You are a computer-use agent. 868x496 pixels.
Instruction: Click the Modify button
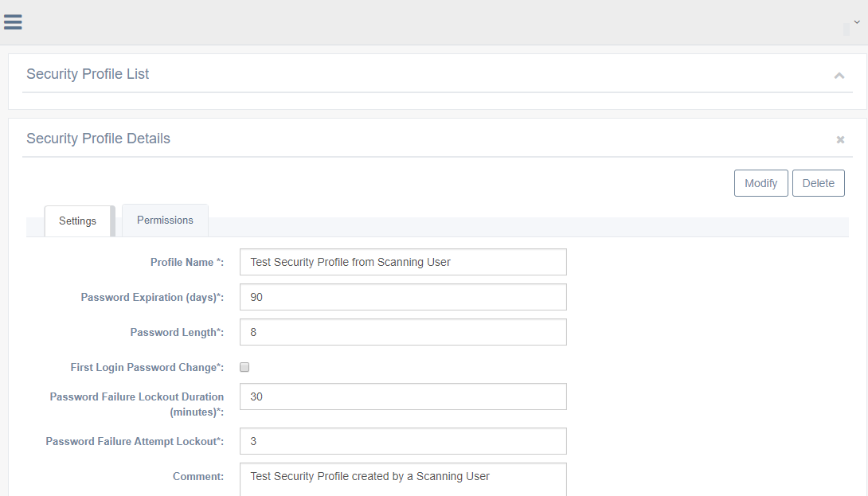coord(760,183)
